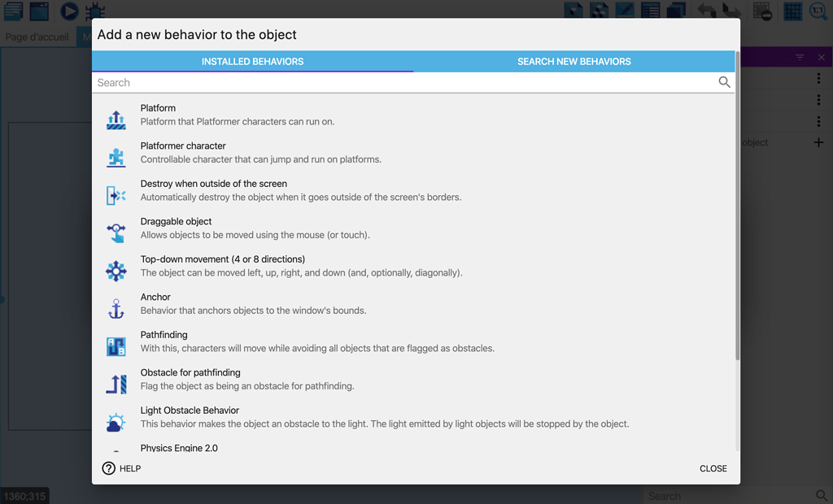Start the game preview
The width and height of the screenshot is (833, 504).
pos(68,11)
